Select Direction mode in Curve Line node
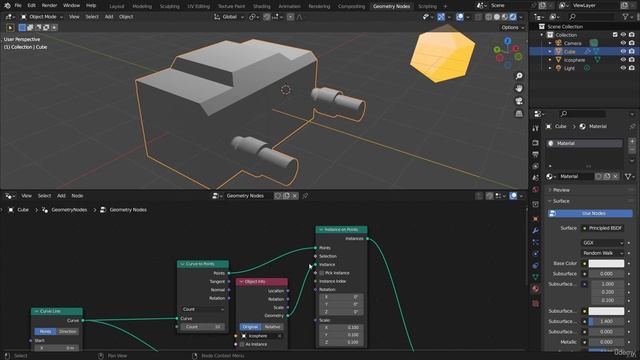Screen dimensions: 640x360 click(67, 331)
